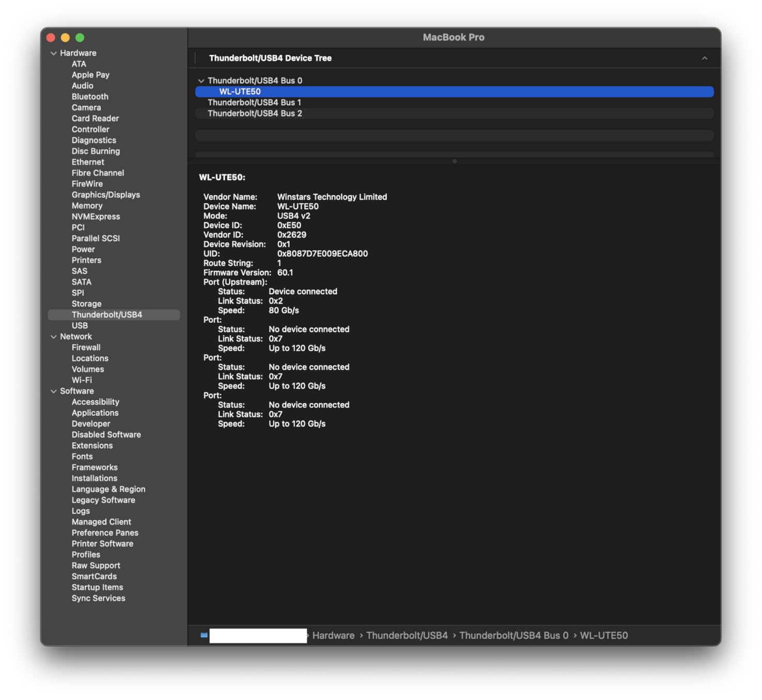The width and height of the screenshot is (762, 700).
Task: Click Hardware in the bottom path bar
Action: tap(333, 635)
